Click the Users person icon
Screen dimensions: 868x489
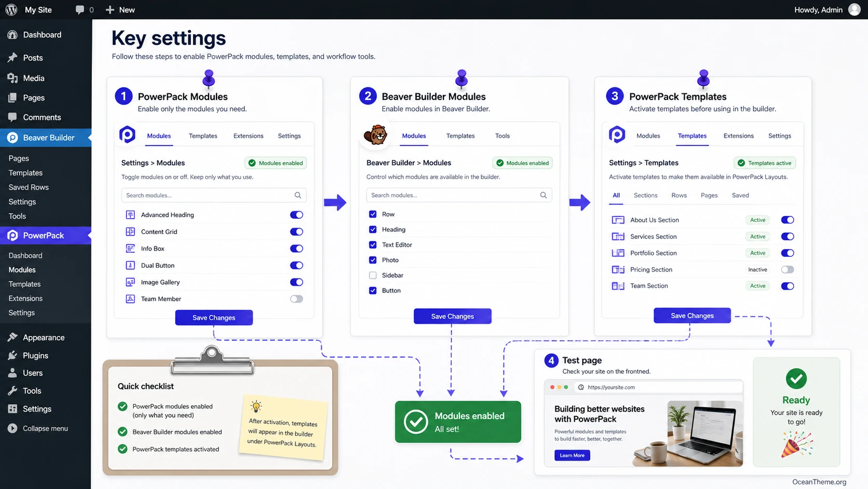point(12,373)
